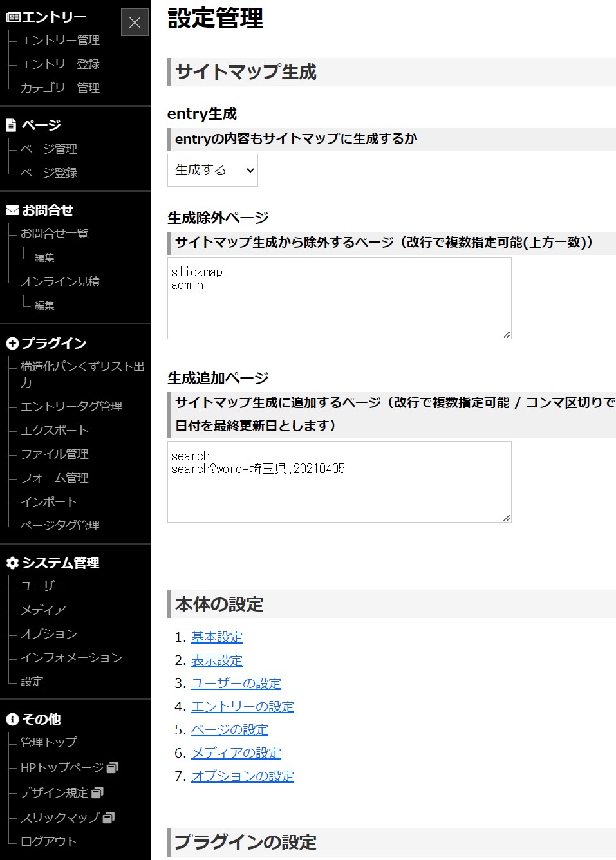Open the 基本設定 link
The width and height of the screenshot is (616, 860).
[216, 637]
